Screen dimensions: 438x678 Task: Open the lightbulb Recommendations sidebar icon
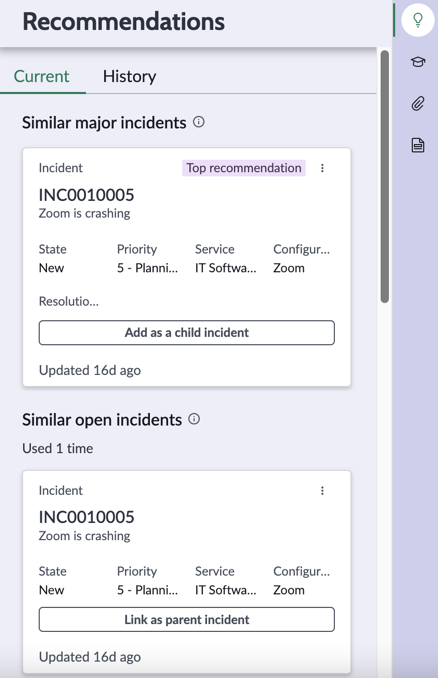pyautogui.click(x=418, y=20)
